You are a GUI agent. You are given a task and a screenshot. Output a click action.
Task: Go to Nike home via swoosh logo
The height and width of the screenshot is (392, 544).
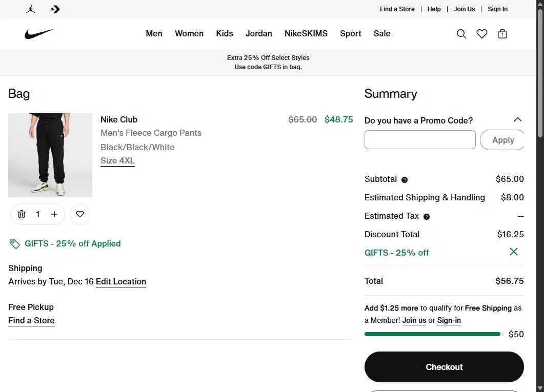coord(39,34)
